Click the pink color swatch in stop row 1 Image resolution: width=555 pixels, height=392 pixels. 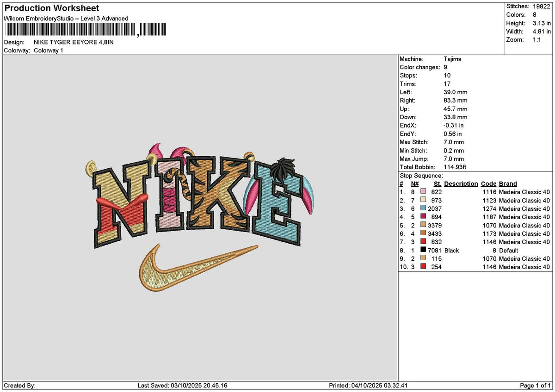[x=423, y=192]
